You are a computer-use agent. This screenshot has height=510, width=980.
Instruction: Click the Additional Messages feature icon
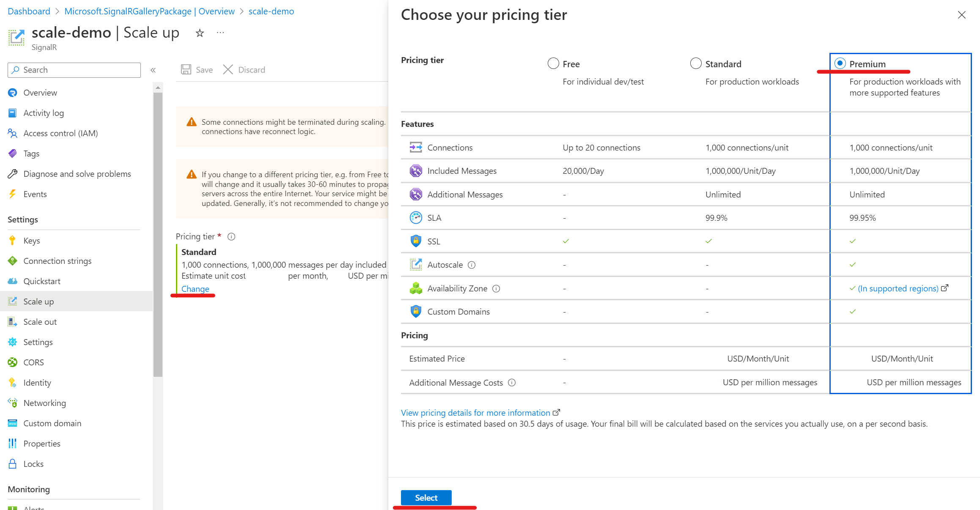[x=415, y=195]
